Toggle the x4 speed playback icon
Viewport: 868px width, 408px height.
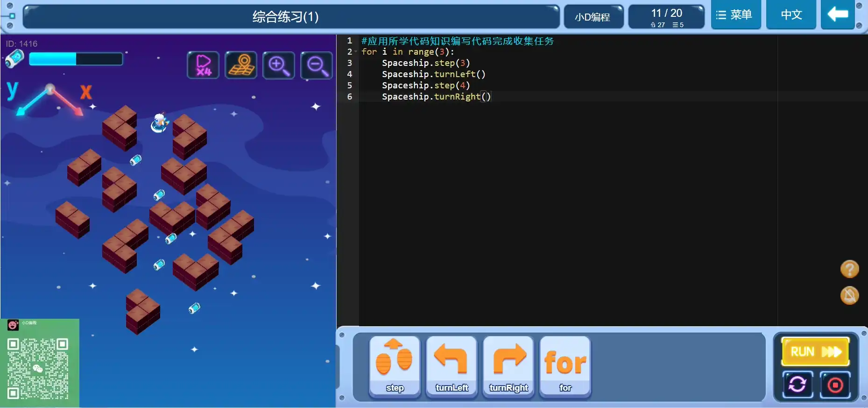[203, 65]
